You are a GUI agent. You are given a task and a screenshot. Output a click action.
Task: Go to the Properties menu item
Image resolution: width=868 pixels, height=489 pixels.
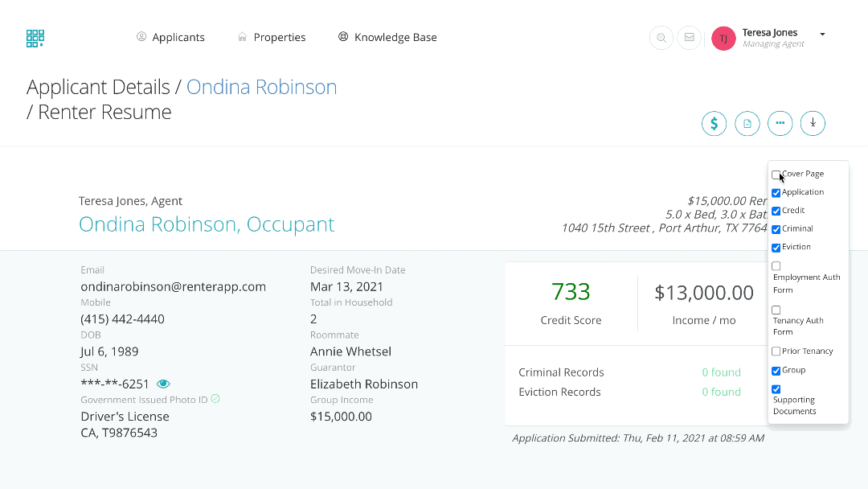(272, 37)
